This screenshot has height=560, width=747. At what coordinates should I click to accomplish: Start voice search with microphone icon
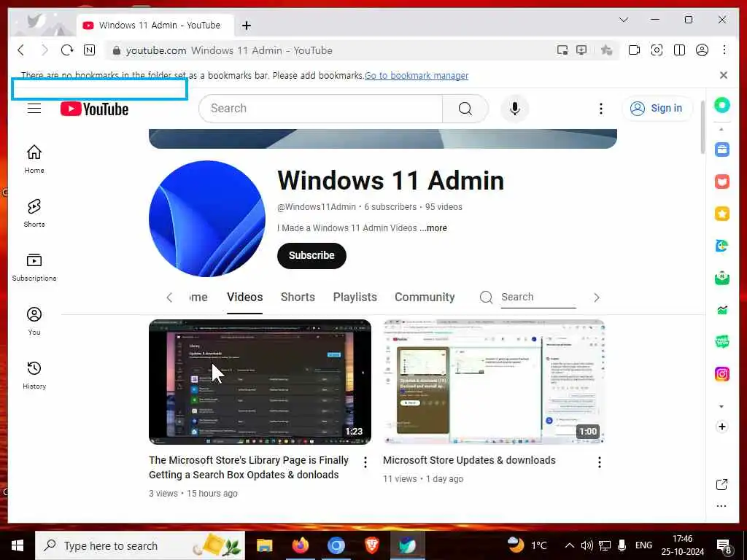514,109
